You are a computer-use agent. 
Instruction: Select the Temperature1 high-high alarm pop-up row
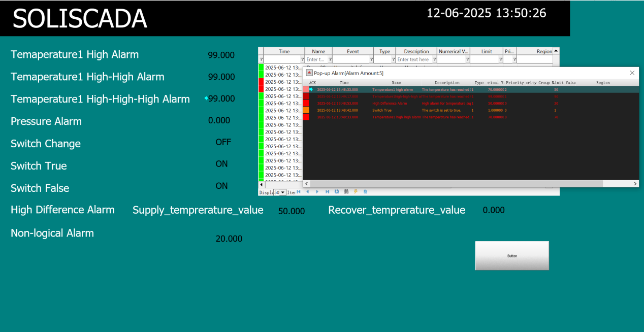coord(471,117)
